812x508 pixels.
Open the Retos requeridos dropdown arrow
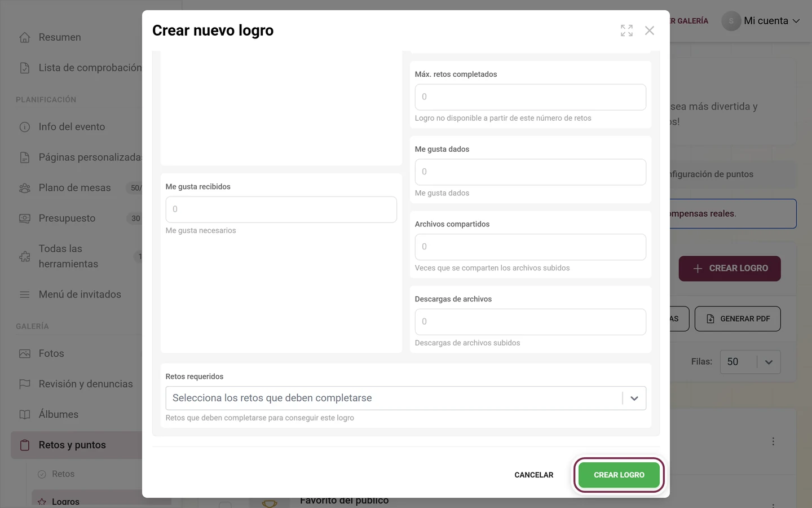point(634,398)
